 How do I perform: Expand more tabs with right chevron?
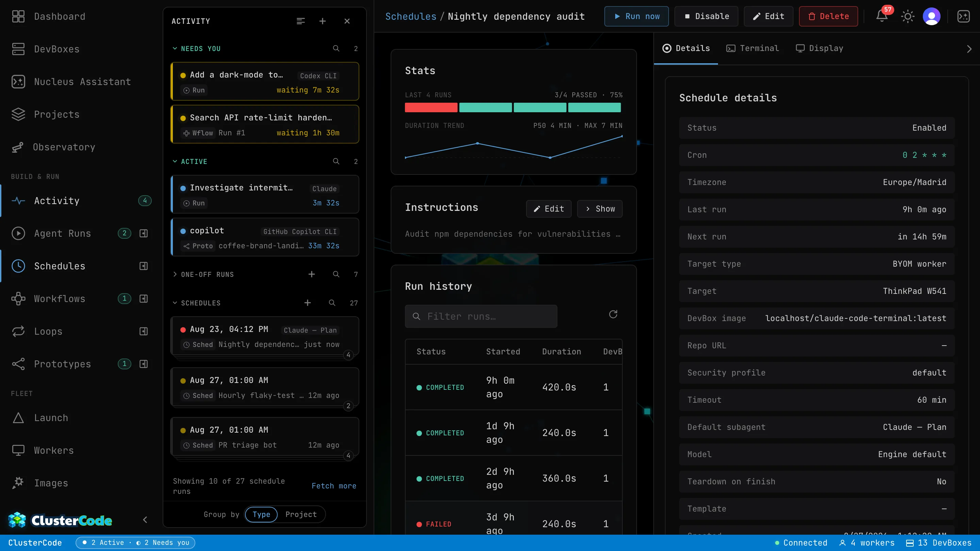[969, 49]
